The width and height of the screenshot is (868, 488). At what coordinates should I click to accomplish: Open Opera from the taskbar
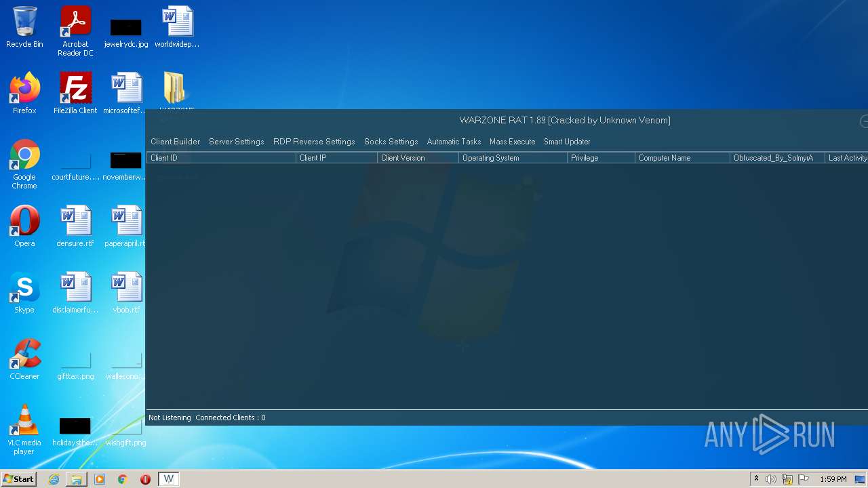coord(145,479)
